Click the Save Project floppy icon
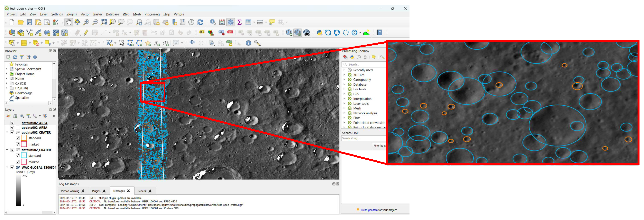 [29, 22]
